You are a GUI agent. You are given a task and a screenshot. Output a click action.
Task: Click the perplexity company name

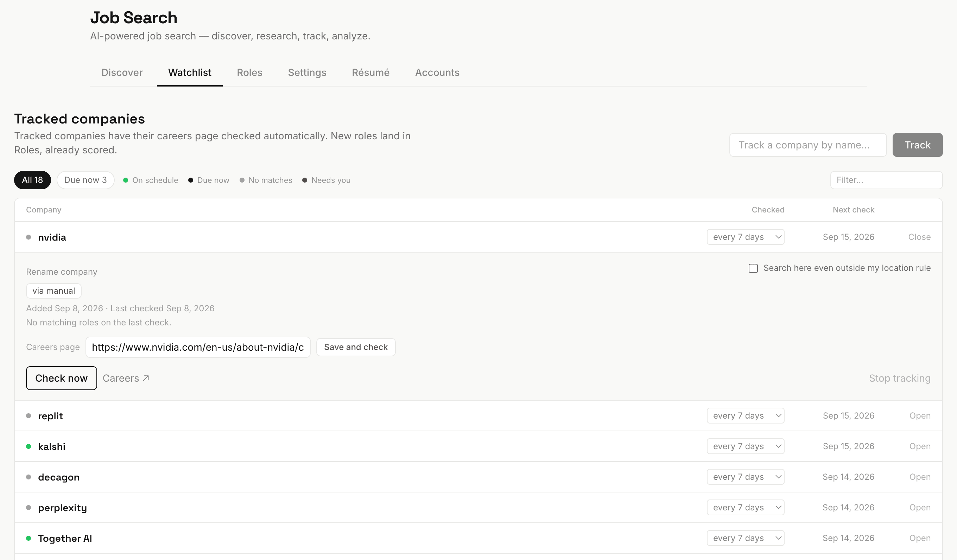[62, 508]
